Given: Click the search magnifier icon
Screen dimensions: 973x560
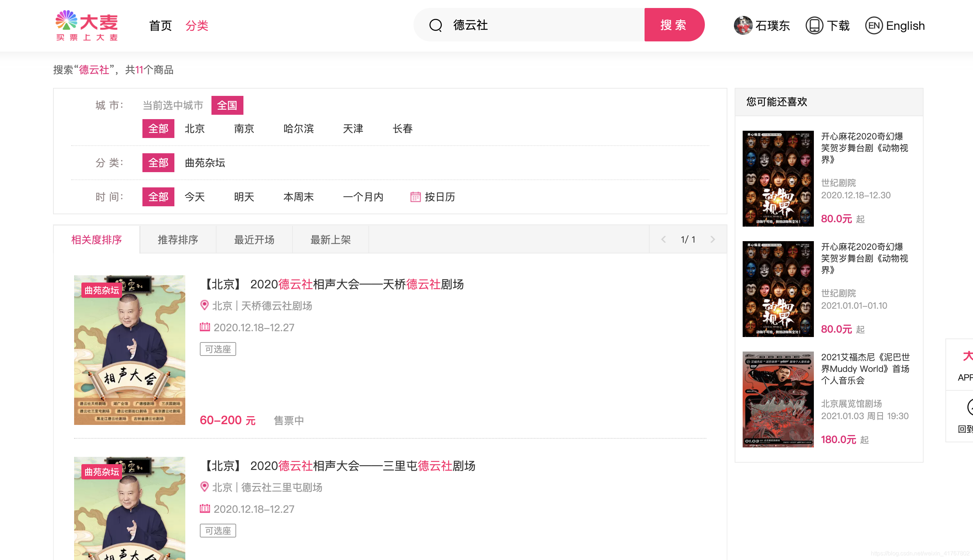Looking at the screenshot, I should [x=435, y=25].
